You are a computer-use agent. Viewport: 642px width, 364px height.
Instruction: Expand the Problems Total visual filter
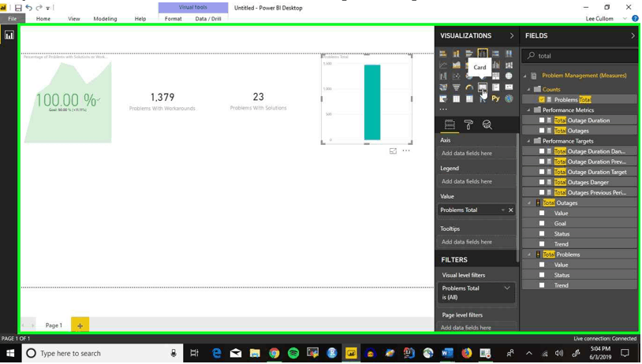[507, 288]
